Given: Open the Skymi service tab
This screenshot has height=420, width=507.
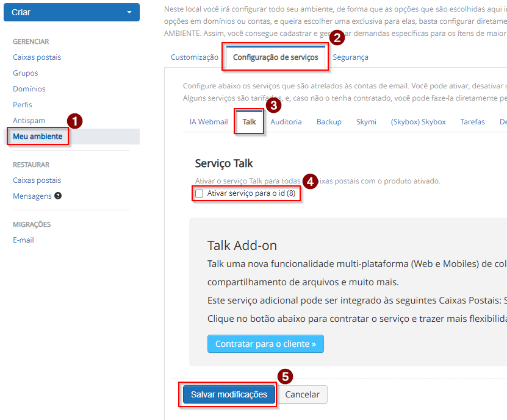Looking at the screenshot, I should (366, 122).
